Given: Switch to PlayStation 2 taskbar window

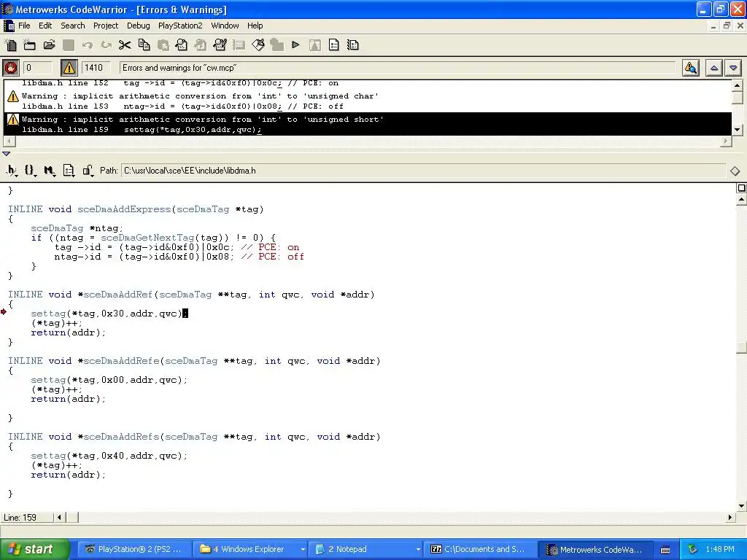Looking at the screenshot, I should [134, 549].
